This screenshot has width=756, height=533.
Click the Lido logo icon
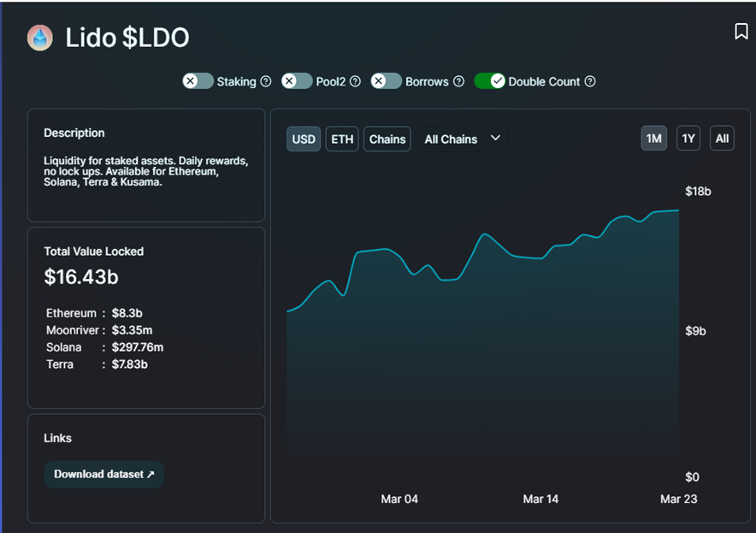[x=40, y=38]
